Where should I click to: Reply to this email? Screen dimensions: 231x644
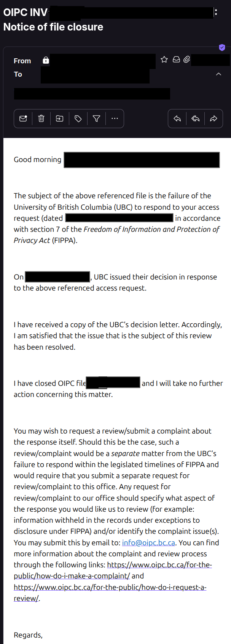pyautogui.click(x=177, y=119)
